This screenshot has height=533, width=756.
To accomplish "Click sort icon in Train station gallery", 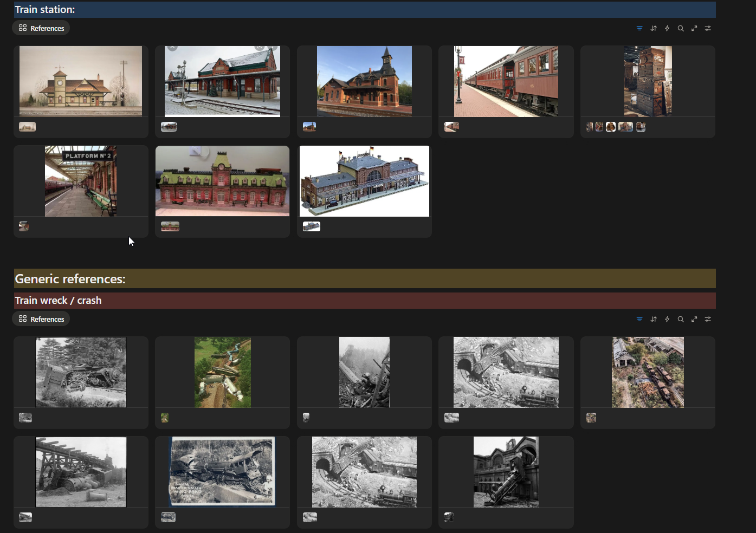I will coord(654,28).
